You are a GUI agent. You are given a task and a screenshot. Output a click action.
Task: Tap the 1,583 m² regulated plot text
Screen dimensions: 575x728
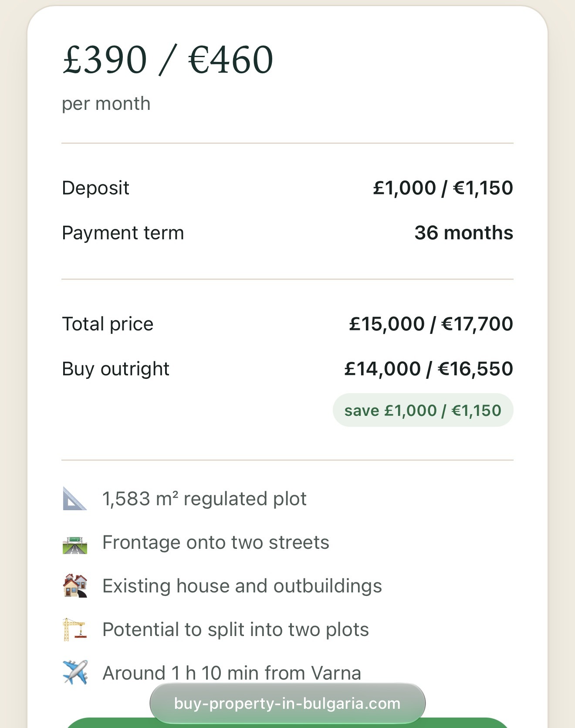pyautogui.click(x=204, y=499)
